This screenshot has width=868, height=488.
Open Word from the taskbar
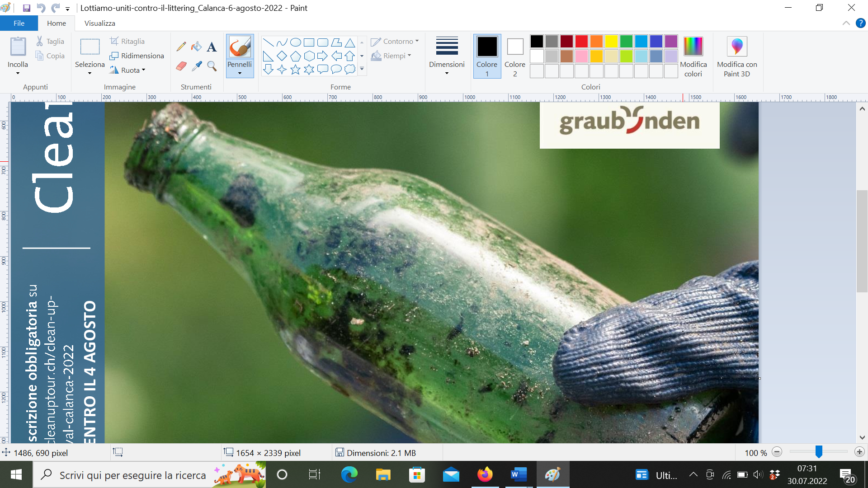coord(519,475)
